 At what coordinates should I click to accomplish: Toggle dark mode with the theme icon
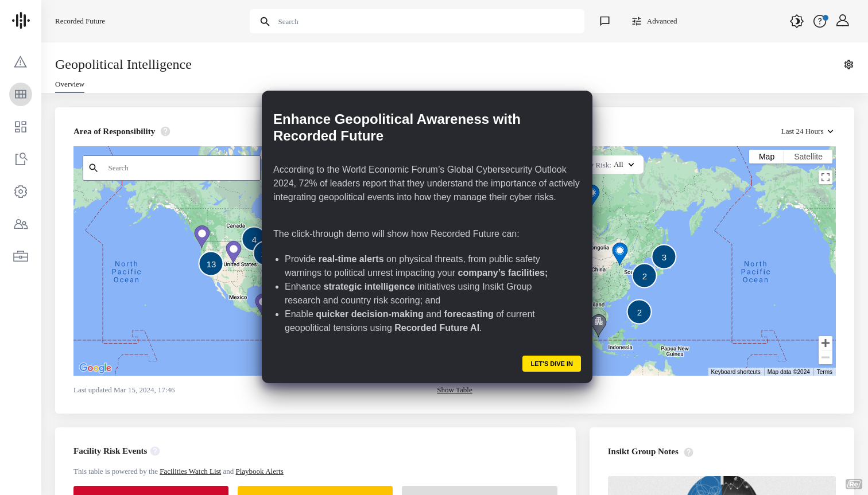click(x=796, y=21)
